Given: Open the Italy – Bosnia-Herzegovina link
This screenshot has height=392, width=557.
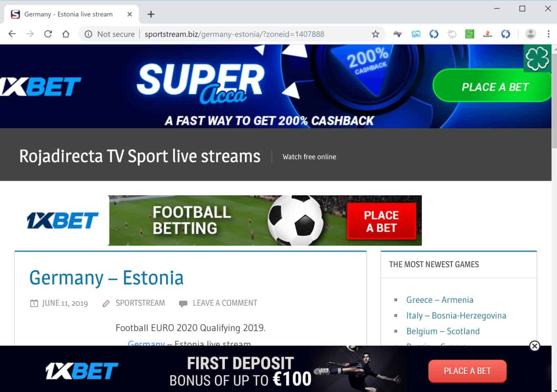Looking at the screenshot, I should [456, 315].
